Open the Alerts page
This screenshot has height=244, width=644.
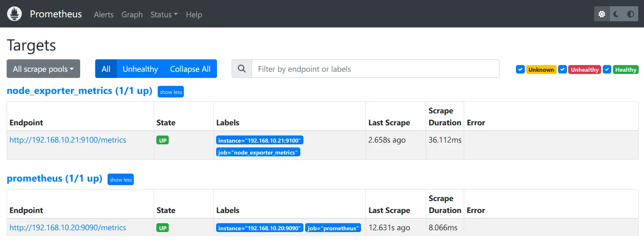[x=104, y=15]
